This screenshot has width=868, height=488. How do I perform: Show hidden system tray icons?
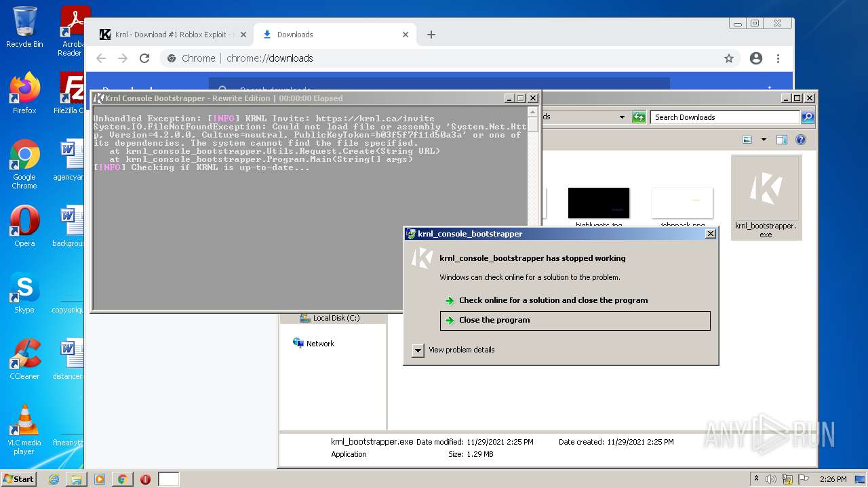[756, 479]
